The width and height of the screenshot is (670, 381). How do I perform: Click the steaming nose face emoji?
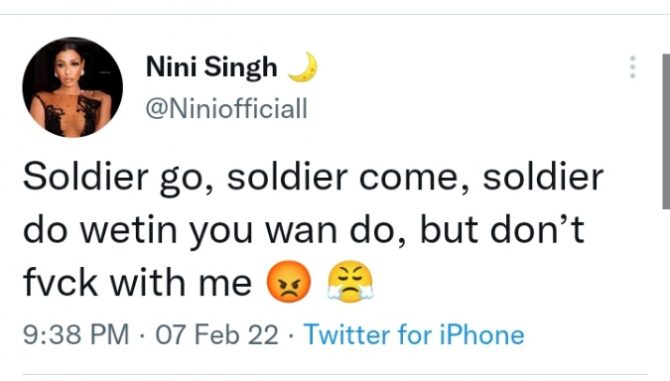pos(350,281)
